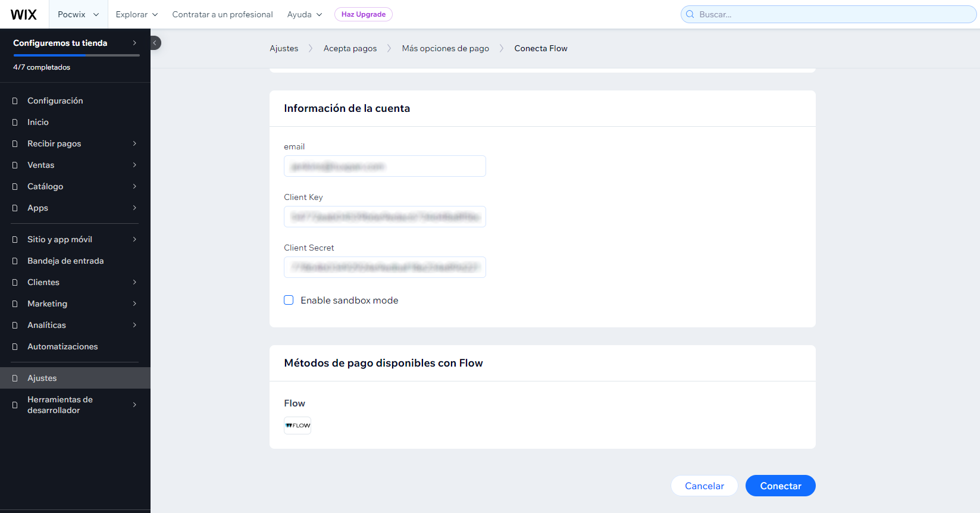This screenshot has width=980, height=513.
Task: Click the Bandeja de entrada icon
Action: [15, 261]
